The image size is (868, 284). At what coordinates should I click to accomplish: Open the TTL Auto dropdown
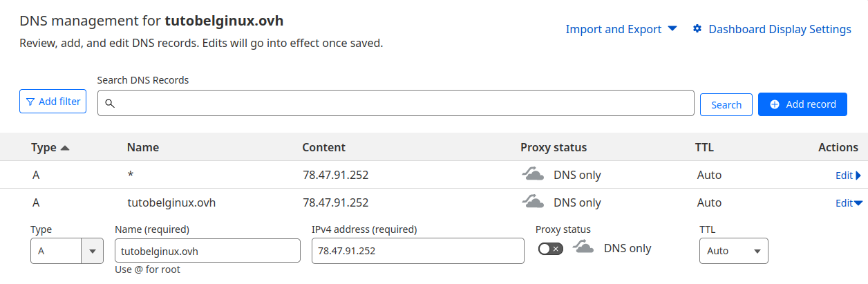pos(734,251)
